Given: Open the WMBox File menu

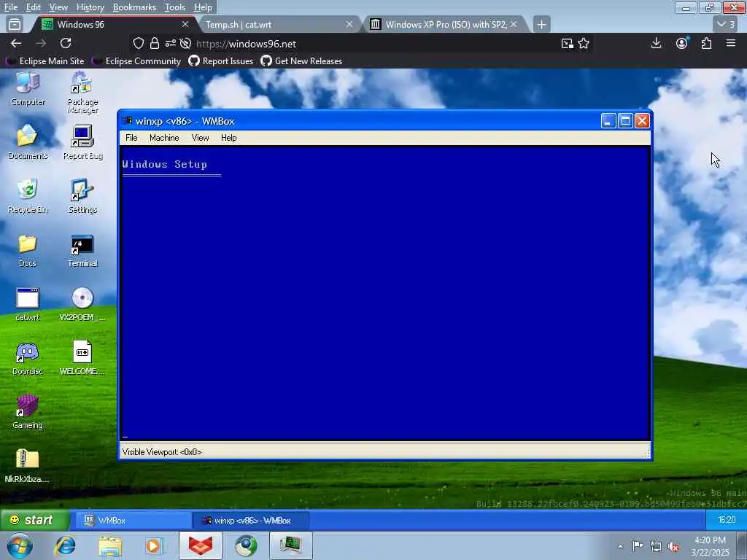Looking at the screenshot, I should 131,138.
